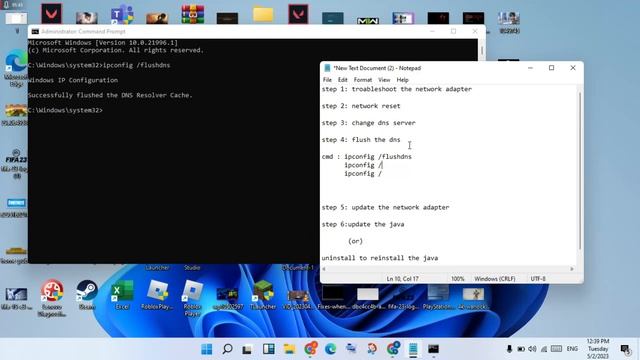Click the 100% zoom status entry
Viewport: 640px width, 360px height.
(x=458, y=279)
